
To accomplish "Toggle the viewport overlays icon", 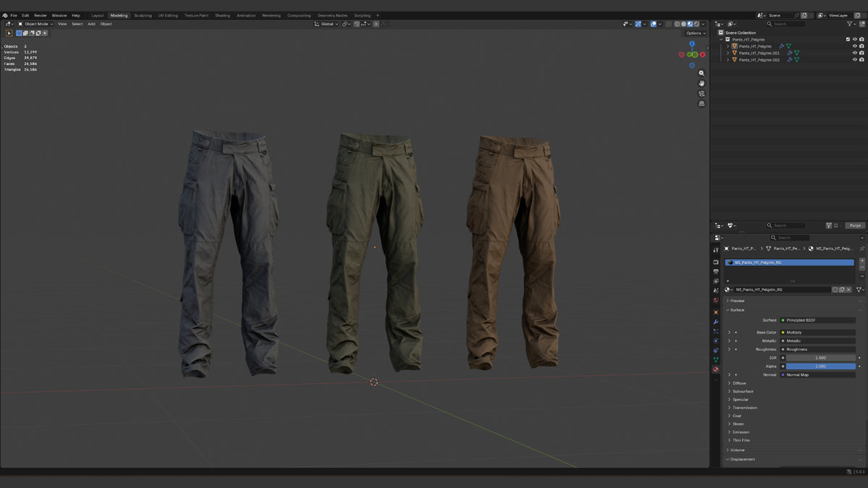I will point(653,24).
